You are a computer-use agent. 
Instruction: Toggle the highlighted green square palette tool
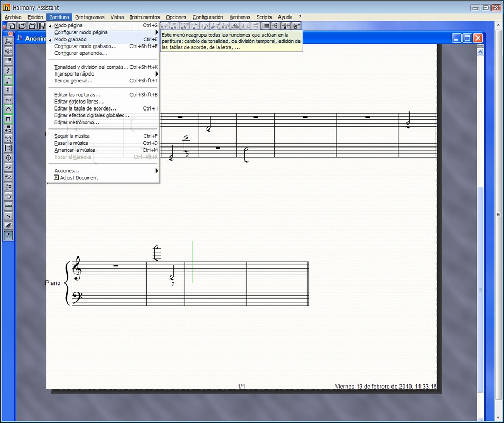tap(8, 119)
